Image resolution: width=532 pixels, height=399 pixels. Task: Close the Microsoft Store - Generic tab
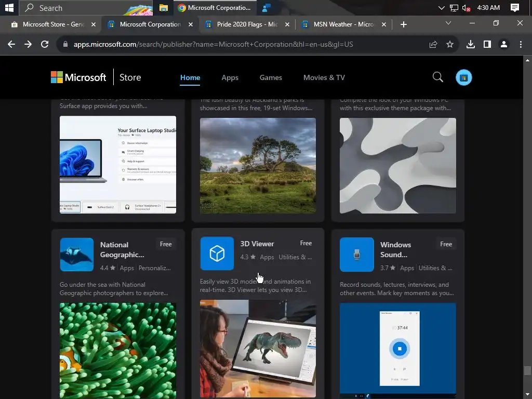[94, 24]
